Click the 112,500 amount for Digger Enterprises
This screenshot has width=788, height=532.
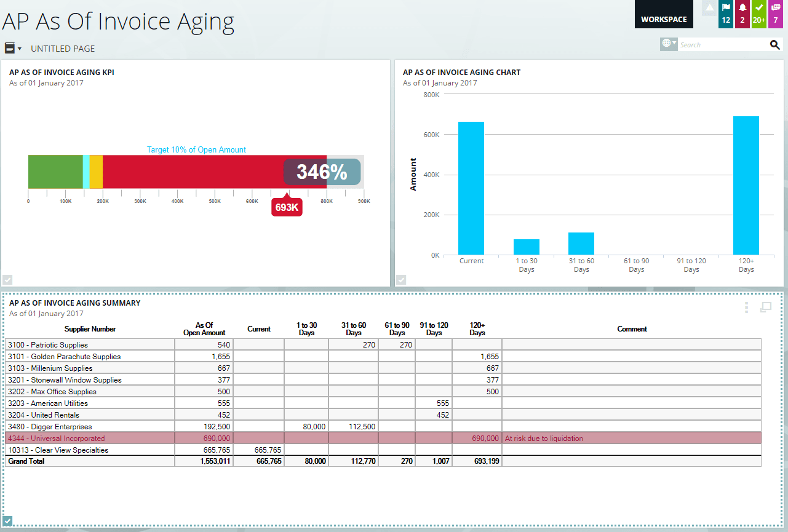click(362, 427)
